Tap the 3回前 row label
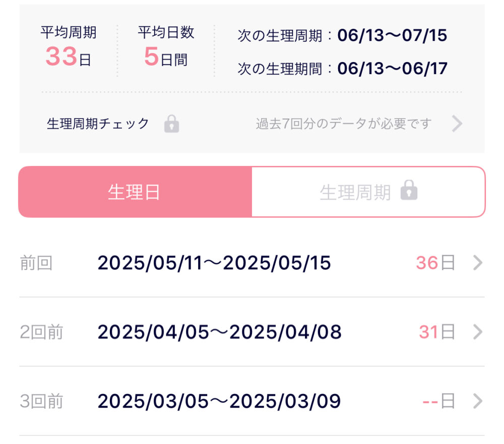 pyautogui.click(x=41, y=401)
